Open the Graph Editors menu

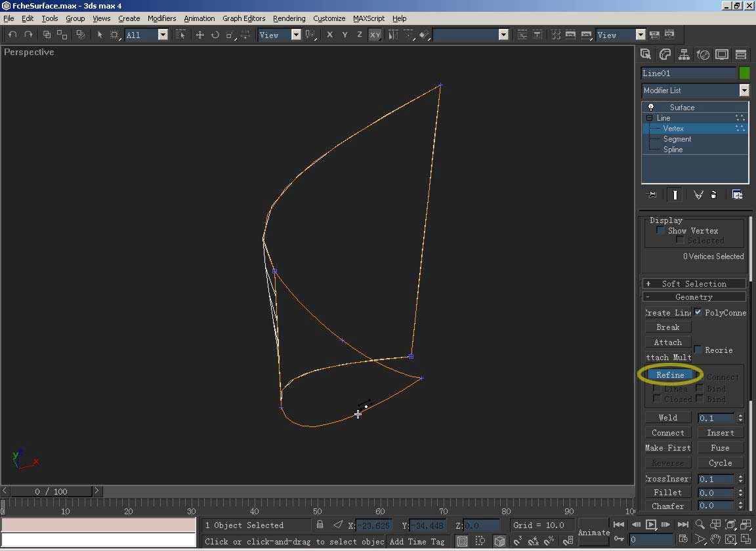[243, 18]
